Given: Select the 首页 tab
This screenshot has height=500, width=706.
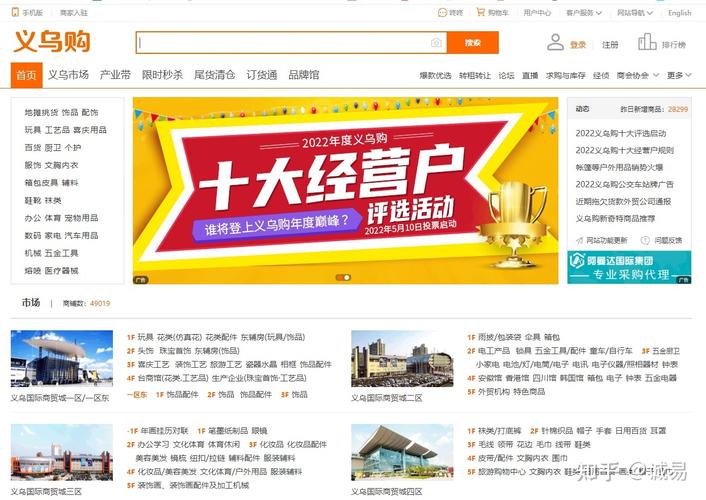Looking at the screenshot, I should tap(27, 75).
